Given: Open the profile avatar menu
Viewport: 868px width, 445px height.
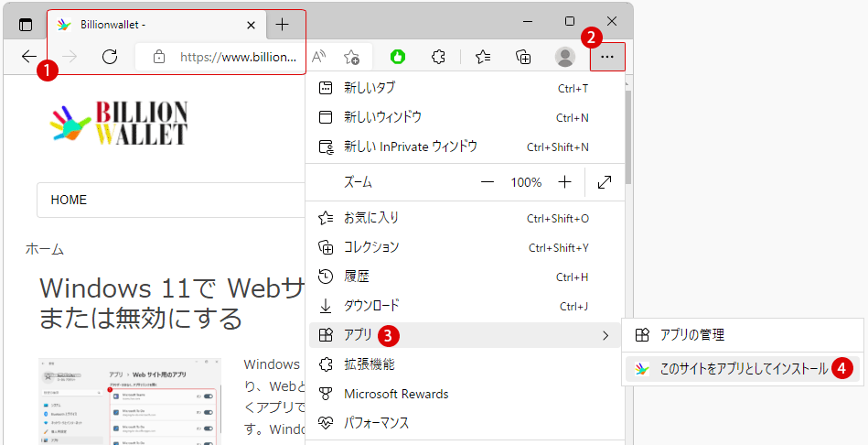Looking at the screenshot, I should pyautogui.click(x=564, y=57).
